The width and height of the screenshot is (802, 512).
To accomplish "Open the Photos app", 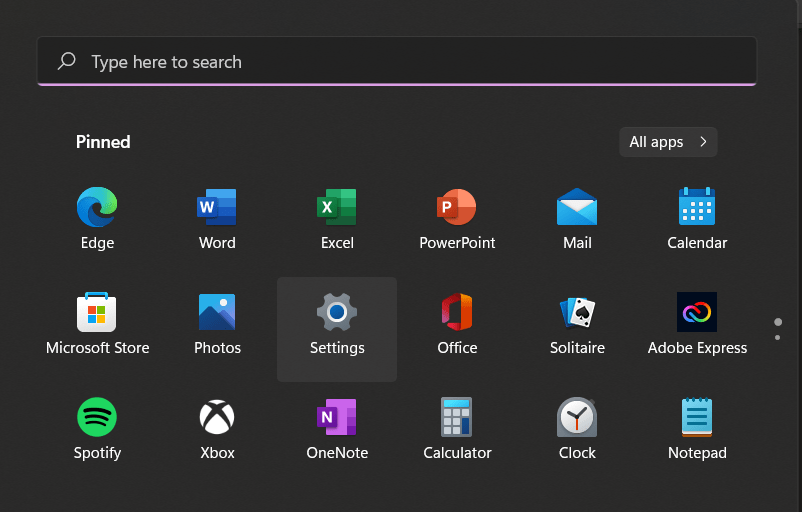I will (217, 313).
